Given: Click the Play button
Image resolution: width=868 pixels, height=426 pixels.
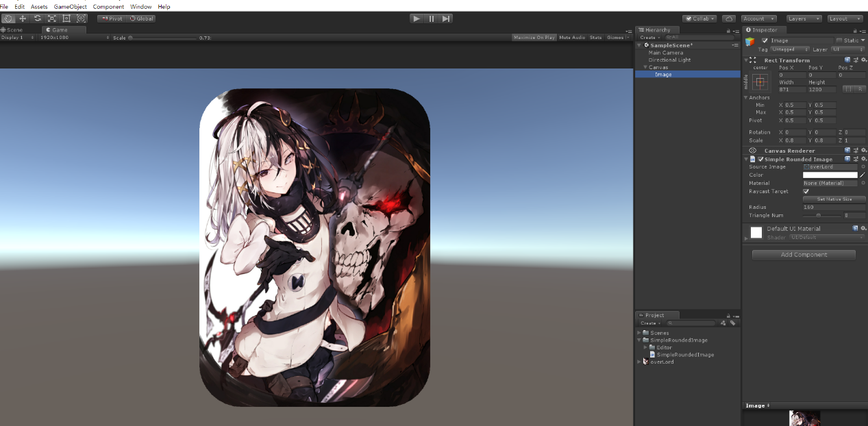Looking at the screenshot, I should (417, 18).
